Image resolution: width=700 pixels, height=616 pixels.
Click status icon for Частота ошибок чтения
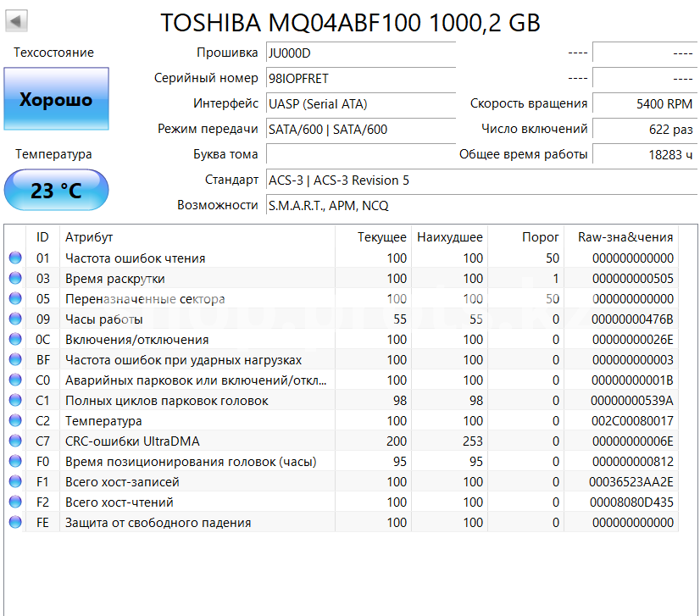tap(15, 258)
